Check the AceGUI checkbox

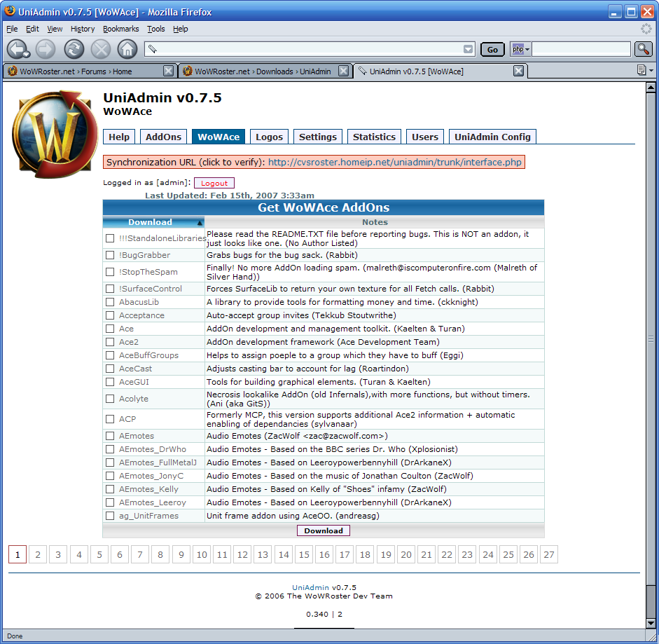110,382
